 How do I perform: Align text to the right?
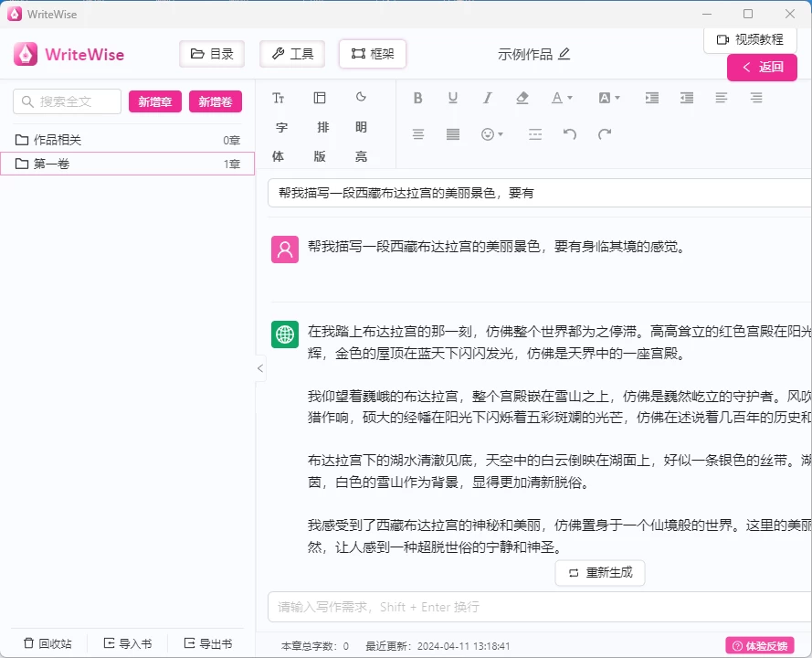click(756, 98)
